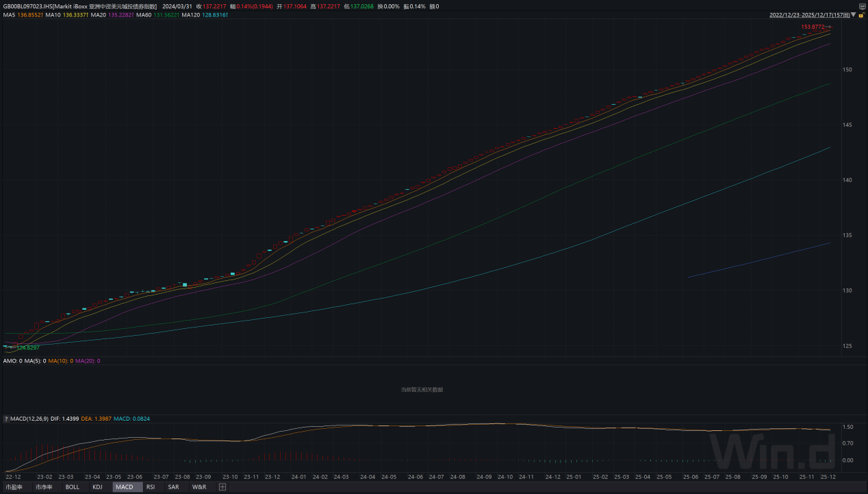Click the 2022/12/23-2025/12/17 date range link
The height and width of the screenshot is (494, 868).
click(x=808, y=14)
